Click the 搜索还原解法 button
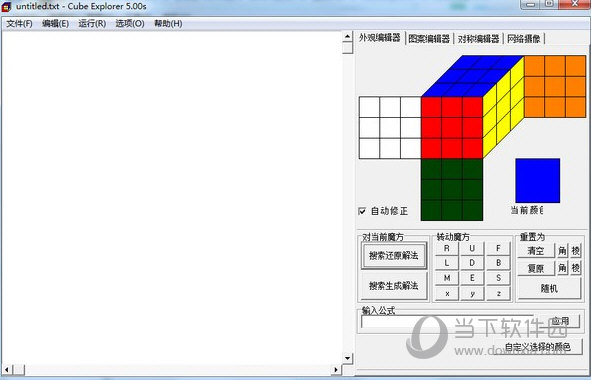 click(x=393, y=256)
